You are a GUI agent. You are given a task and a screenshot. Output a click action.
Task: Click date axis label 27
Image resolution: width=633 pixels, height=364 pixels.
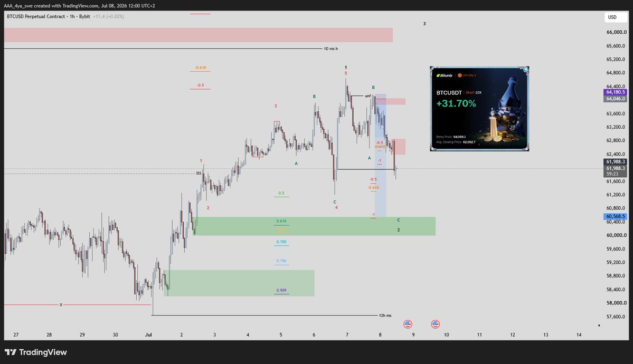point(16,335)
